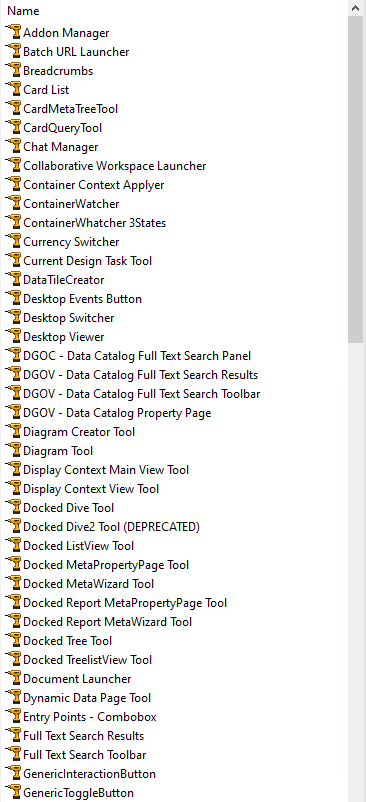
Task: Click the Currency Switcher tool icon
Action: pos(13,241)
